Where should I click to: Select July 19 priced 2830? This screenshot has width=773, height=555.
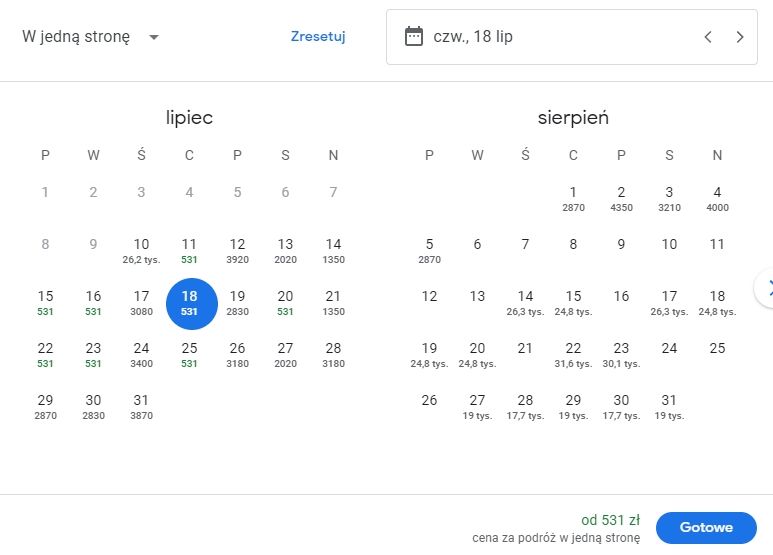tap(237, 303)
